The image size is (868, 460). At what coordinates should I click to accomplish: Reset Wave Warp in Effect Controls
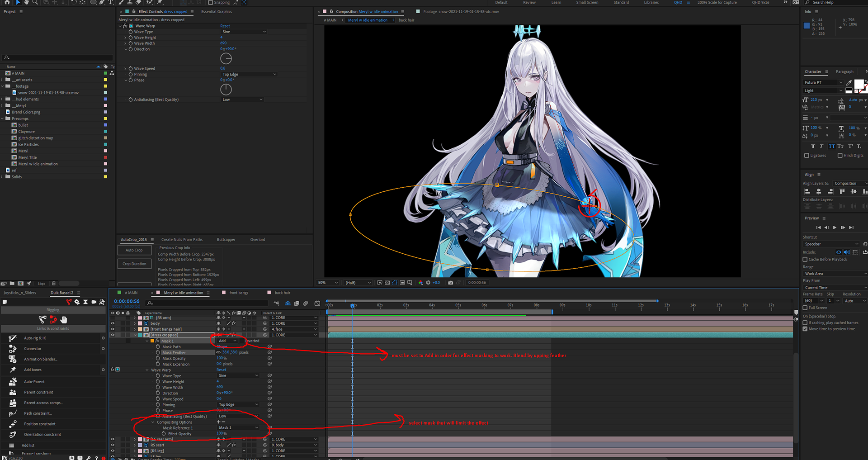coord(225,26)
